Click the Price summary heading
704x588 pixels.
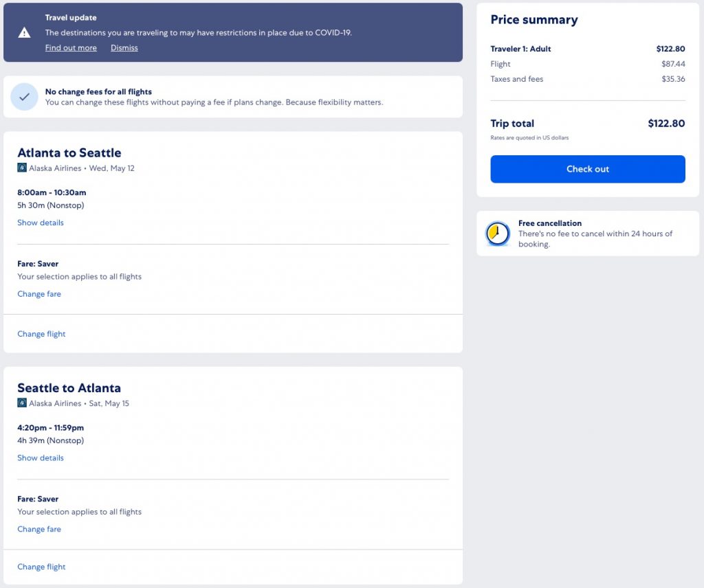point(533,20)
